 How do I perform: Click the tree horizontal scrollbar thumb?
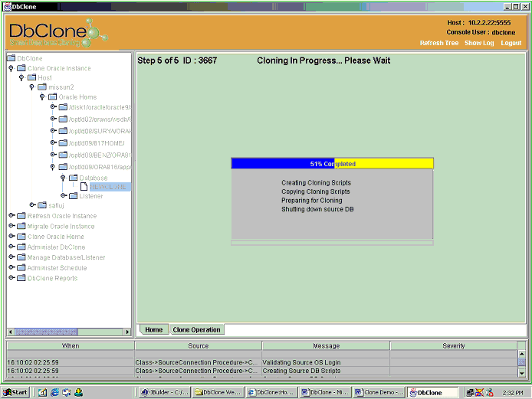46,332
